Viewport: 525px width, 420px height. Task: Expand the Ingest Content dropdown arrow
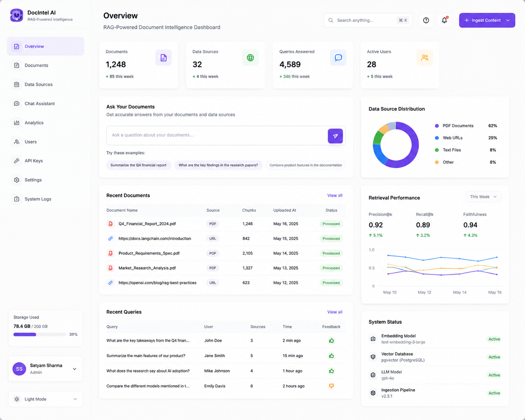pyautogui.click(x=508, y=20)
